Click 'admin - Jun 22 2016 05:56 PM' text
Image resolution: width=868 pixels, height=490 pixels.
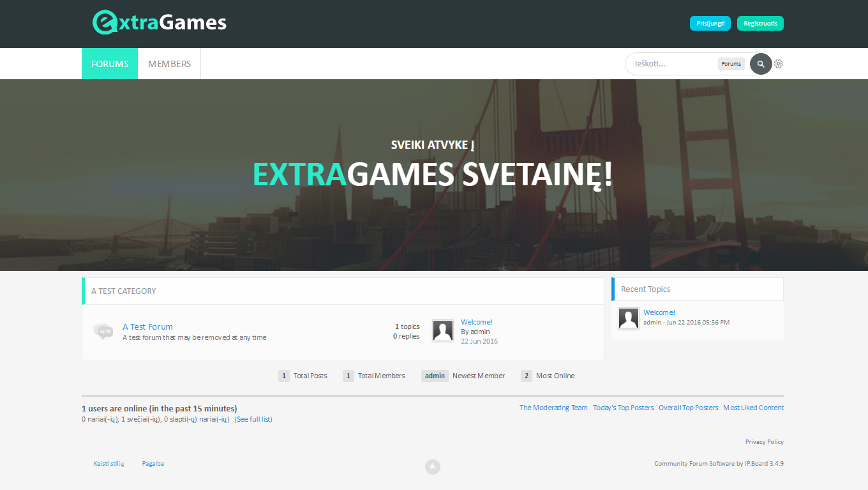(x=686, y=322)
